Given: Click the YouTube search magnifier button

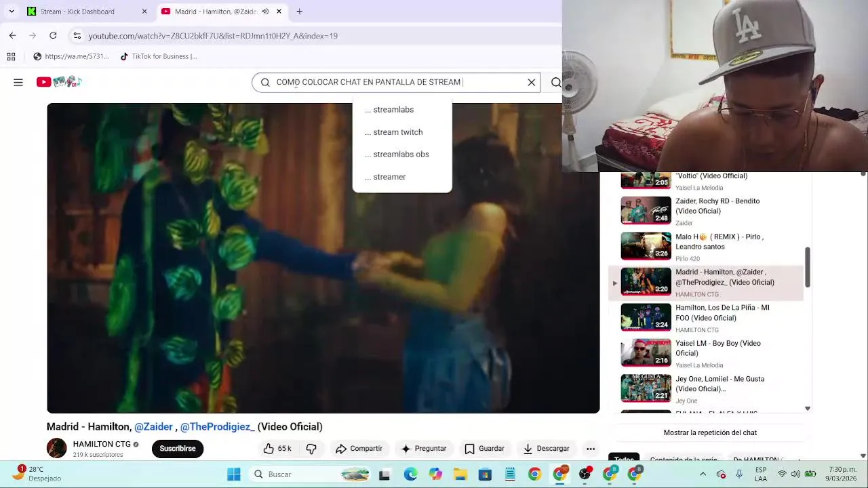Looking at the screenshot, I should [555, 82].
